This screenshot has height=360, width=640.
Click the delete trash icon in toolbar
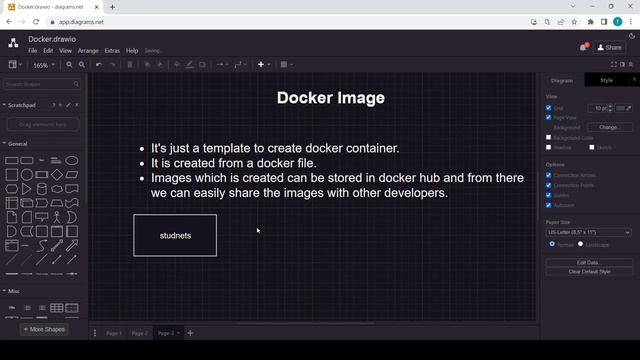click(130, 64)
